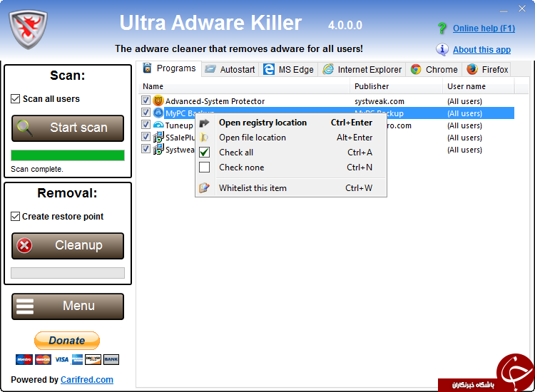Click the Open registry location arrow icon

[x=204, y=123]
